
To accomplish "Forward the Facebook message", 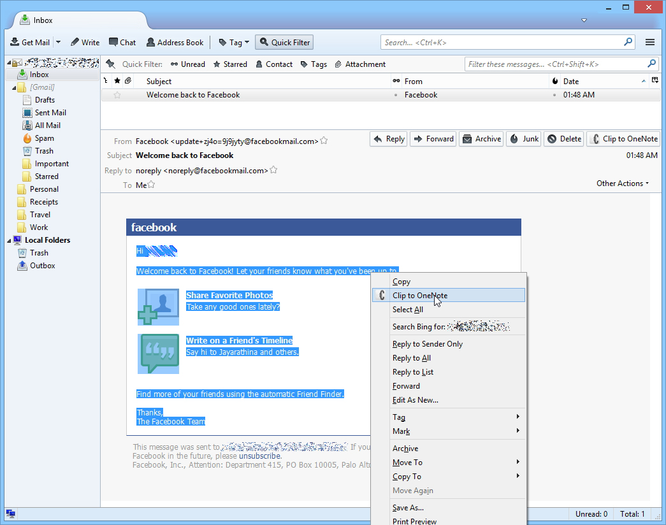I will pos(433,139).
